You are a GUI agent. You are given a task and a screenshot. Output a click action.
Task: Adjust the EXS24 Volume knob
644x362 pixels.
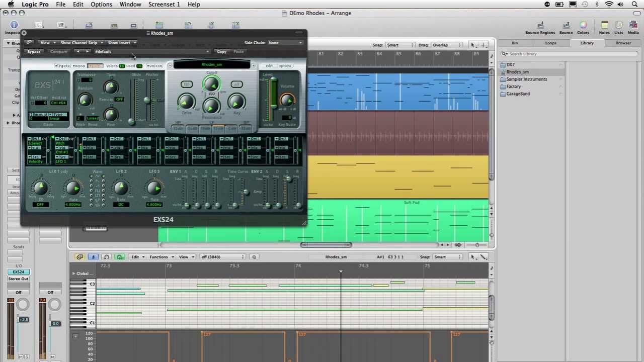287,100
